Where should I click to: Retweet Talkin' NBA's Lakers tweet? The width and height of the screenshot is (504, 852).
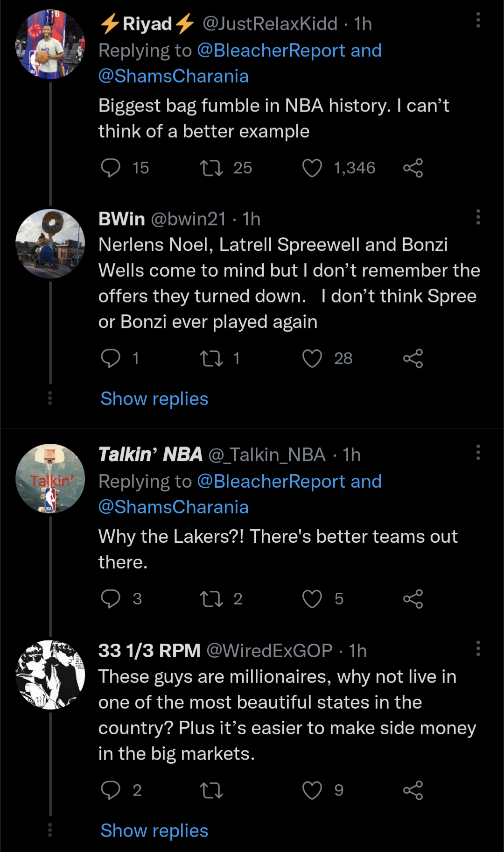[211, 599]
